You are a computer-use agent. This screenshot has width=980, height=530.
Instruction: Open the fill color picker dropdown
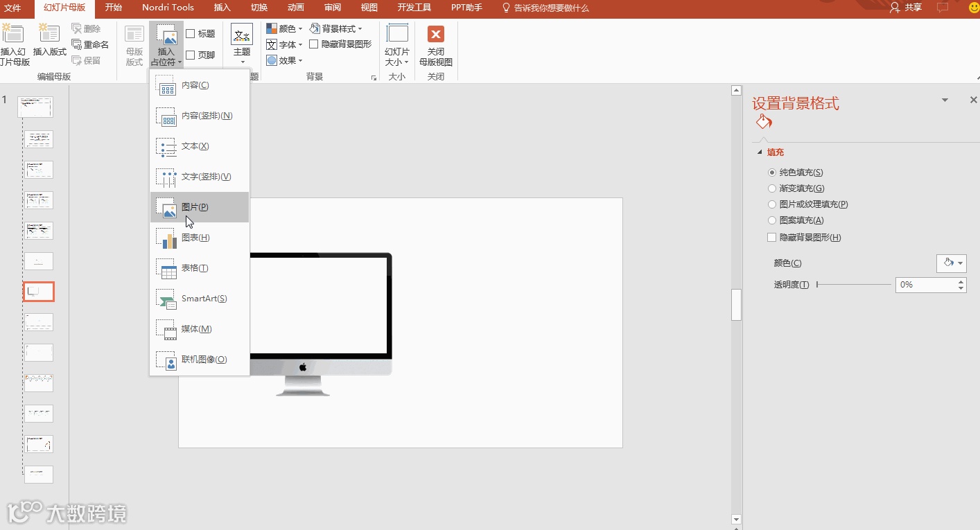(951, 263)
